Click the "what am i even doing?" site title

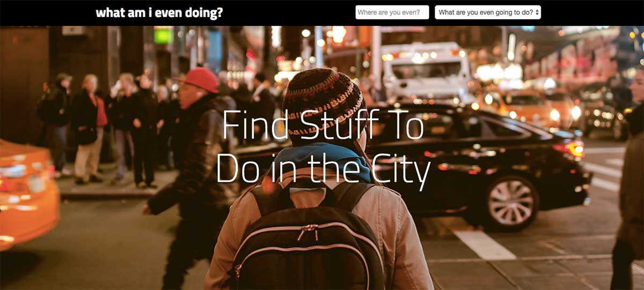tap(159, 12)
